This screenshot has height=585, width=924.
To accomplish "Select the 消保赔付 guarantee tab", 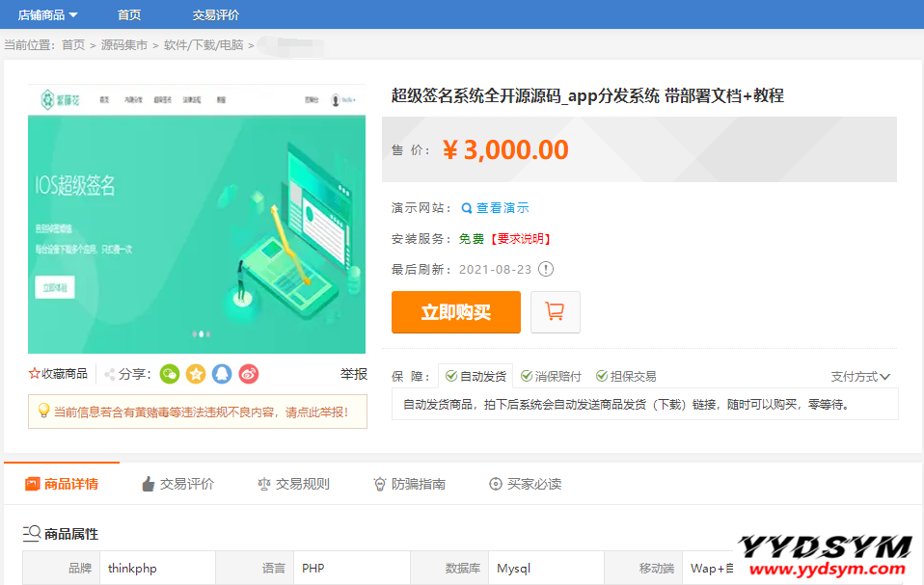I will point(551,376).
